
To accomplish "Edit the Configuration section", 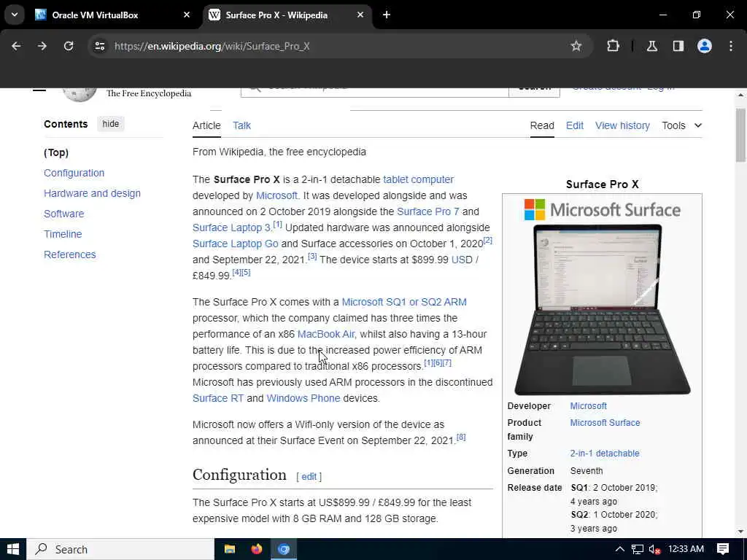I will 309,477.
